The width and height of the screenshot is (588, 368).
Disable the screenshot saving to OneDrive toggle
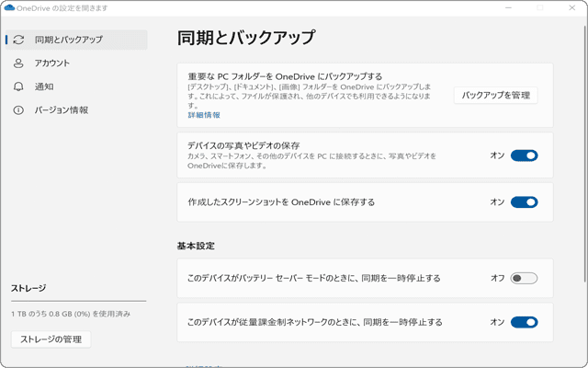[525, 202]
